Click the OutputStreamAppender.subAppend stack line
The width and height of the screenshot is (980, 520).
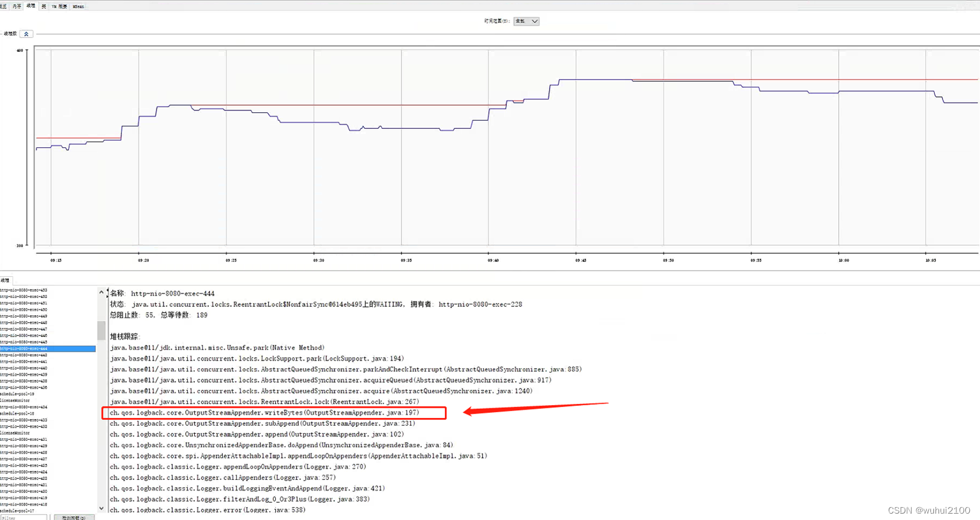point(262,424)
